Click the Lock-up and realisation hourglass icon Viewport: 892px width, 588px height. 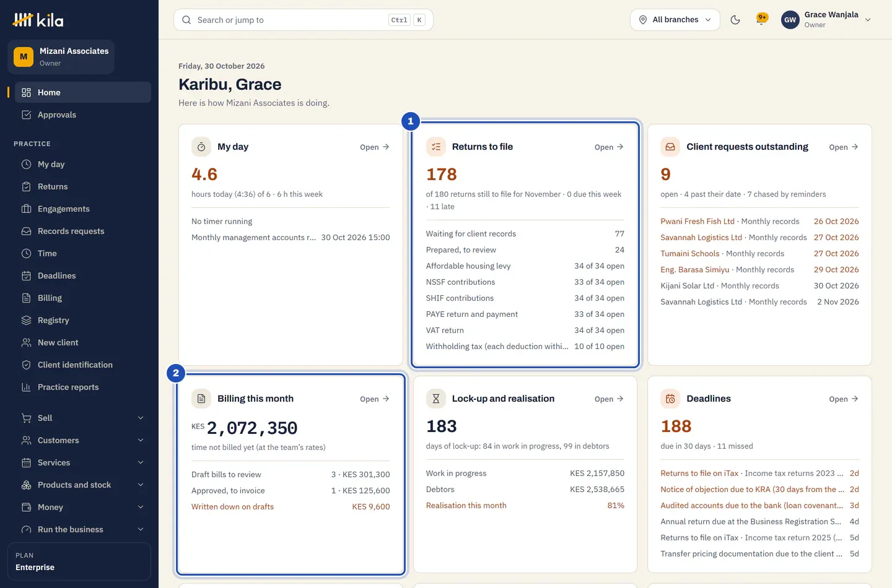coord(436,399)
